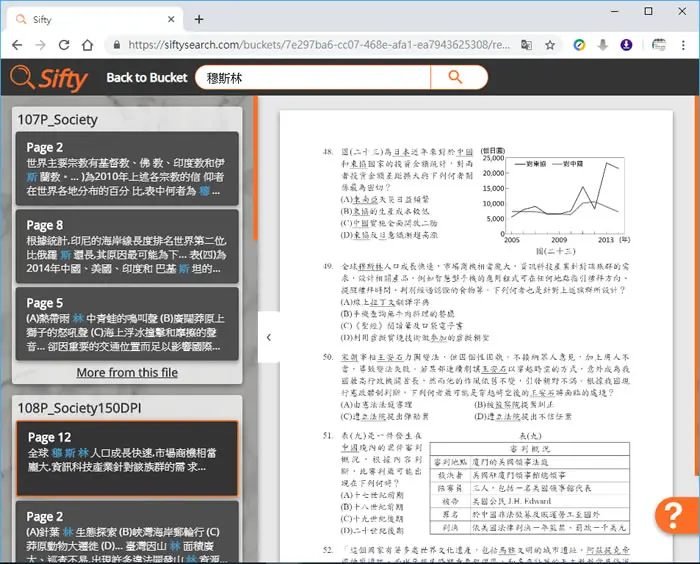
Task: Open the Chrome three-dot menu
Action: [x=683, y=45]
